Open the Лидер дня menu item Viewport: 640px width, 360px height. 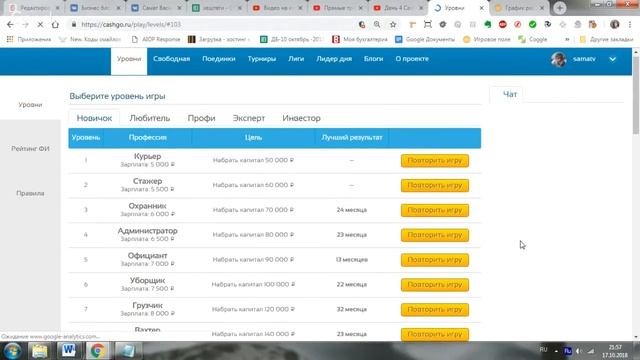point(334,59)
